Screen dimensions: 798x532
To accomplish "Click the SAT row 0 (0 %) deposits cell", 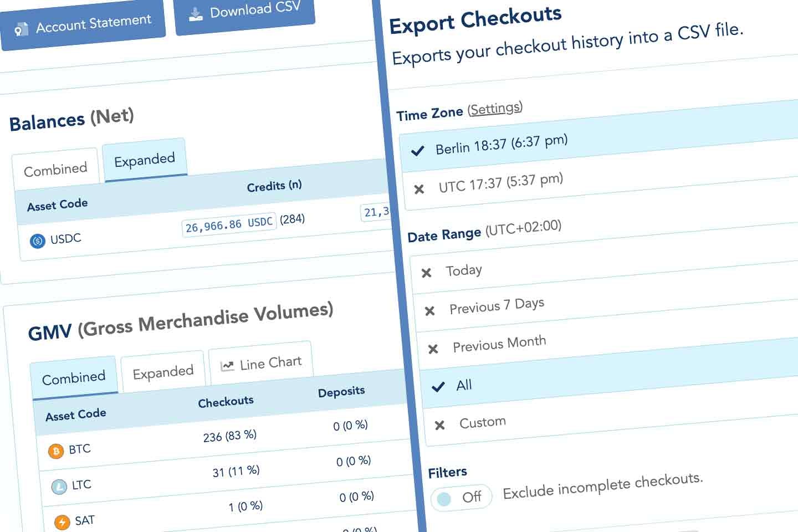I will click(x=356, y=497).
